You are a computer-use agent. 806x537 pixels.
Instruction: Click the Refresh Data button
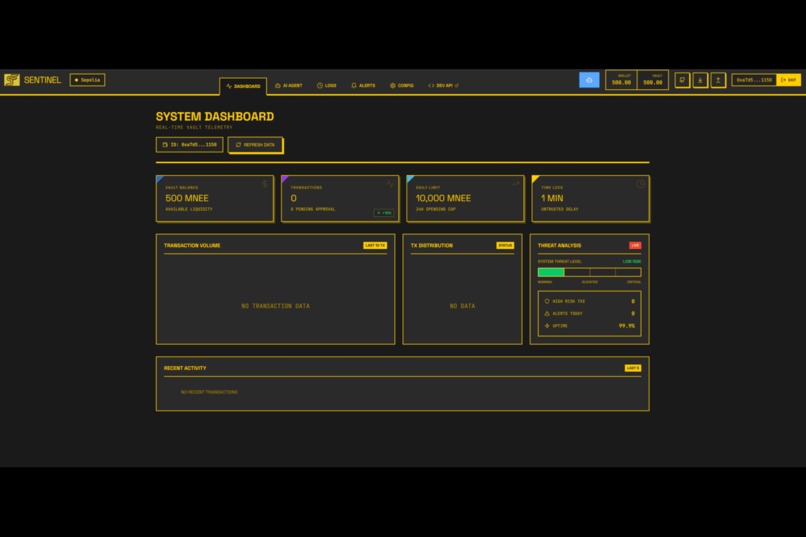[255, 145]
